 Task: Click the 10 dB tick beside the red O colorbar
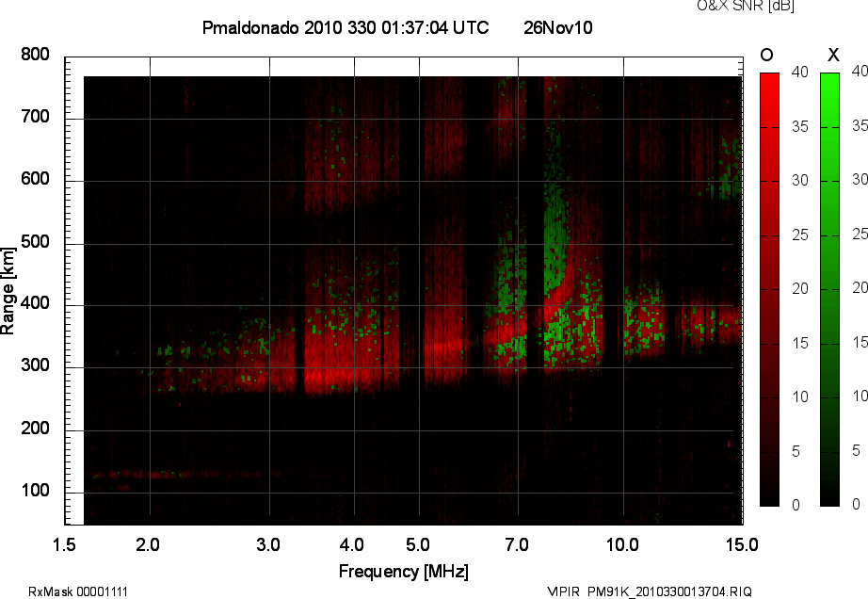800,397
